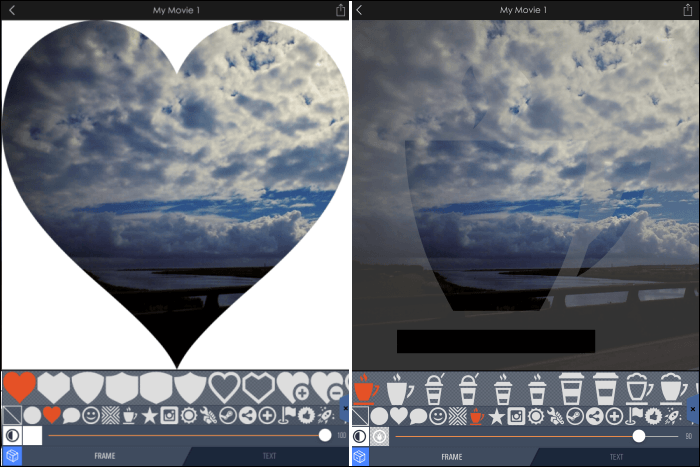
Task: Select the large solid orange heart frame
Action: pos(19,386)
